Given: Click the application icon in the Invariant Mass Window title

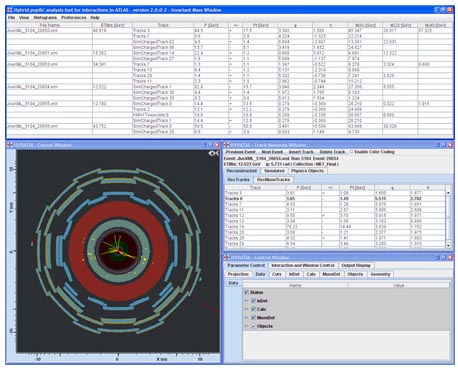Looking at the screenshot, I should click(10, 10).
